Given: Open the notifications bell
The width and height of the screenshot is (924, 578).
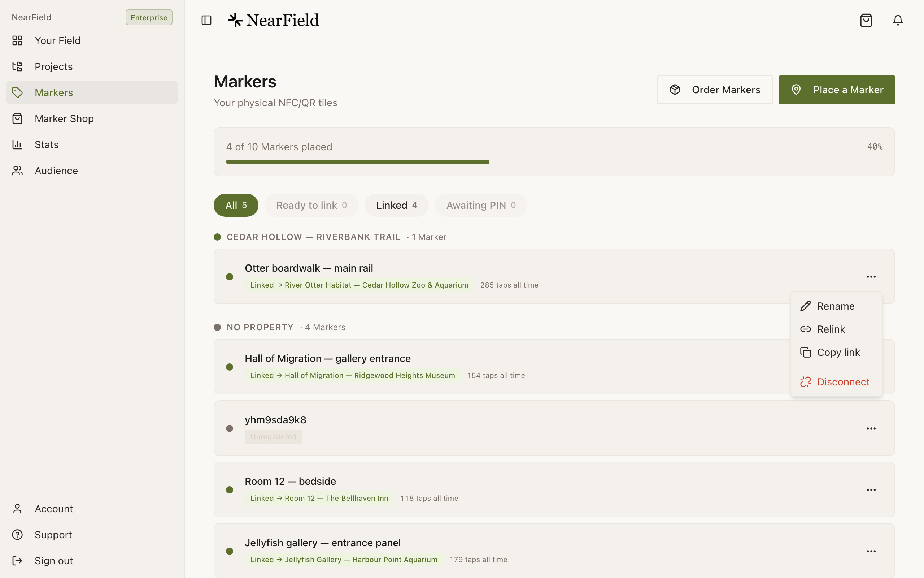Looking at the screenshot, I should pos(898,20).
